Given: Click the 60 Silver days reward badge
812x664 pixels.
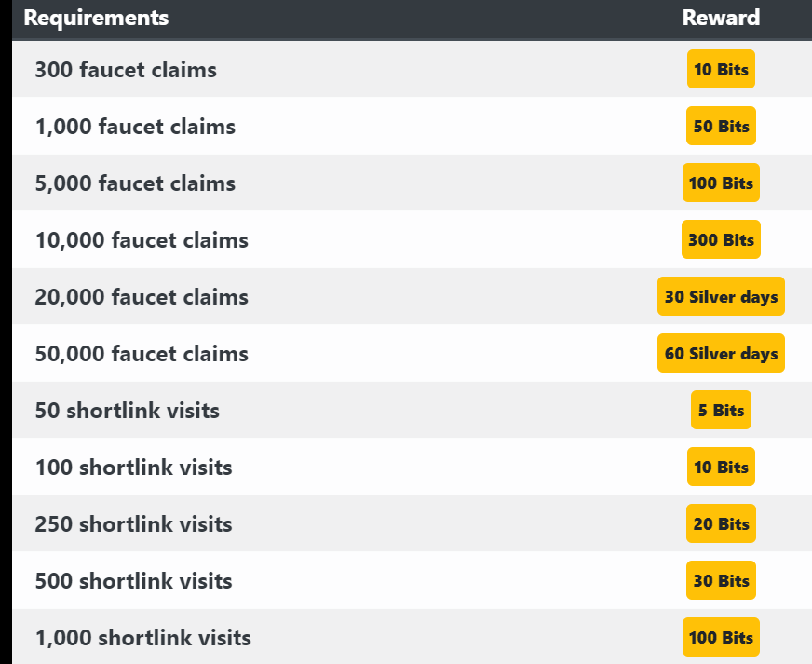Looking at the screenshot, I should [x=721, y=353].
